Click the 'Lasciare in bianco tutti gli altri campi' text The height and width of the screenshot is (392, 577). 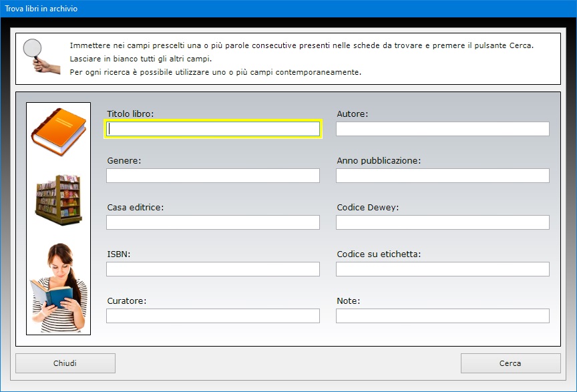pyautogui.click(x=140, y=59)
